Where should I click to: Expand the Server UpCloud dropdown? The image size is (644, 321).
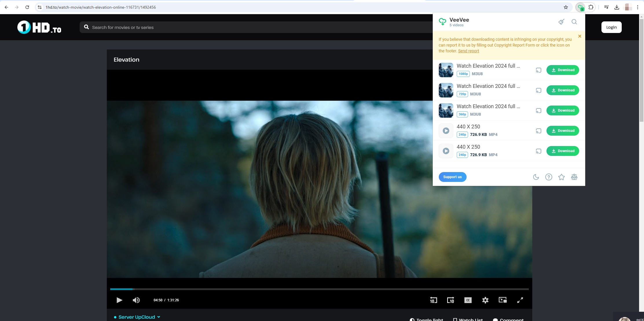[x=137, y=317]
